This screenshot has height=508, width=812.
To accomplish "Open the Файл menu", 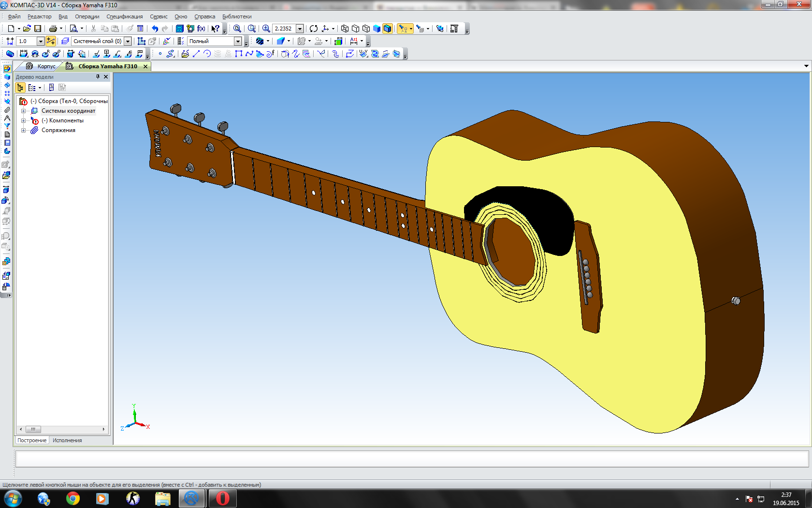I will tap(14, 16).
